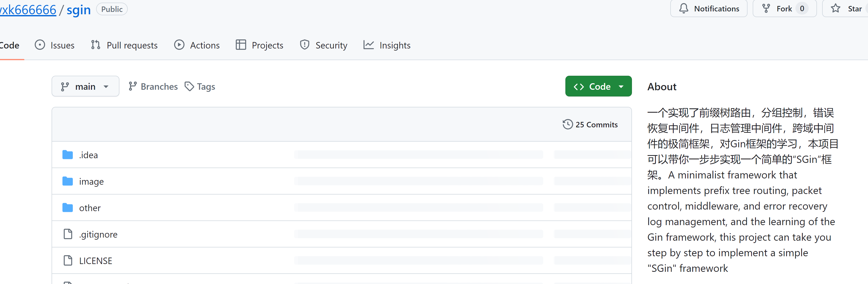Screen dimensions: 868x284
Task: Click the Code button icon
Action: point(580,86)
